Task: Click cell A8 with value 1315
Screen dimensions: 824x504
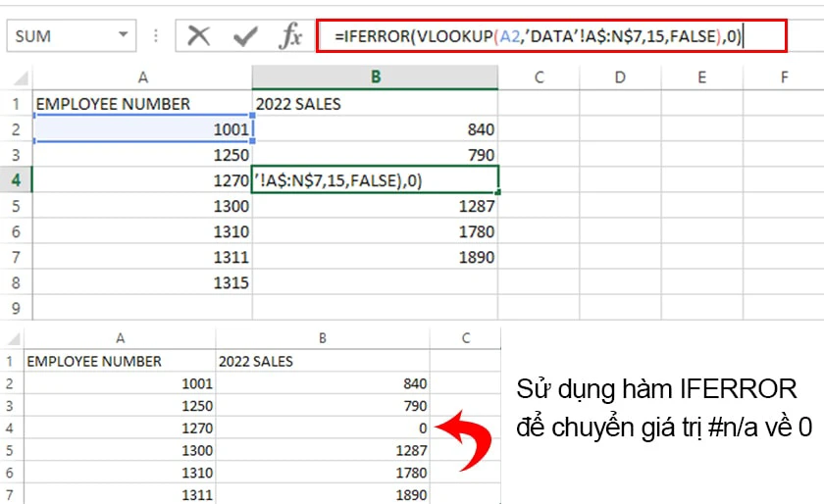Action: tap(142, 282)
